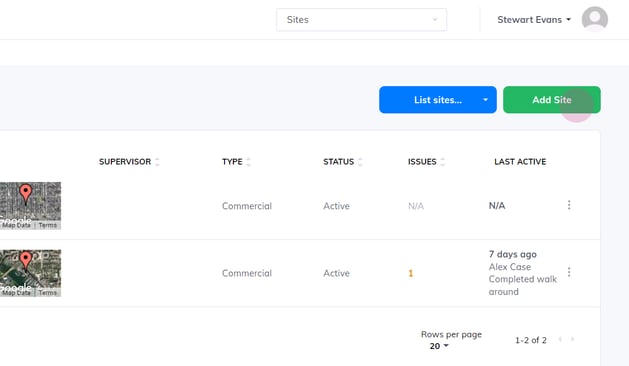Sort by Issues column
Image resolution: width=629 pixels, height=366 pixels.
426,162
